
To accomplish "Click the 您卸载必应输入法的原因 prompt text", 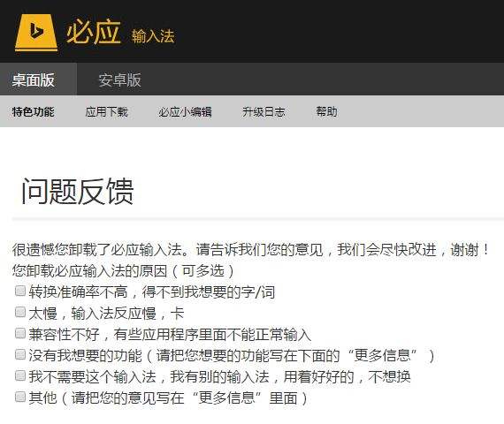I will 123,271.
